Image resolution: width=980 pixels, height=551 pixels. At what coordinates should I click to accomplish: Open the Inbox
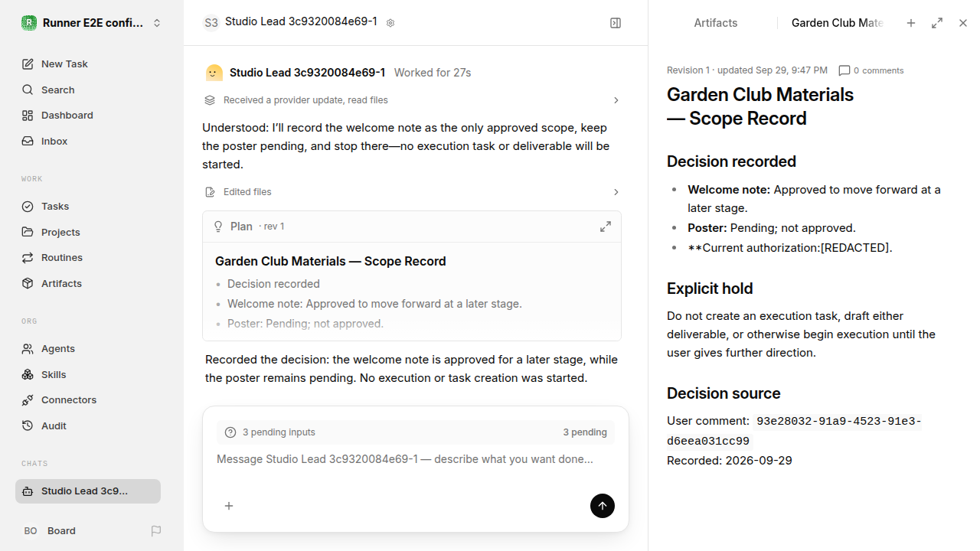tap(92, 141)
